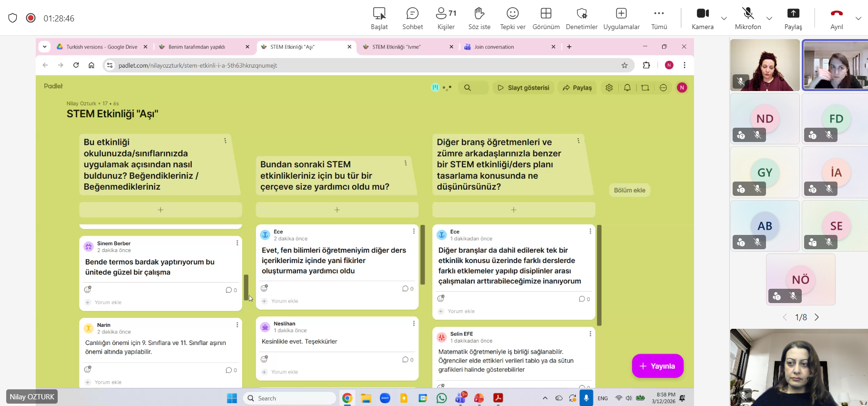Open the Sohbet chat panel
Screen dimensions: 868x406
tap(412, 18)
